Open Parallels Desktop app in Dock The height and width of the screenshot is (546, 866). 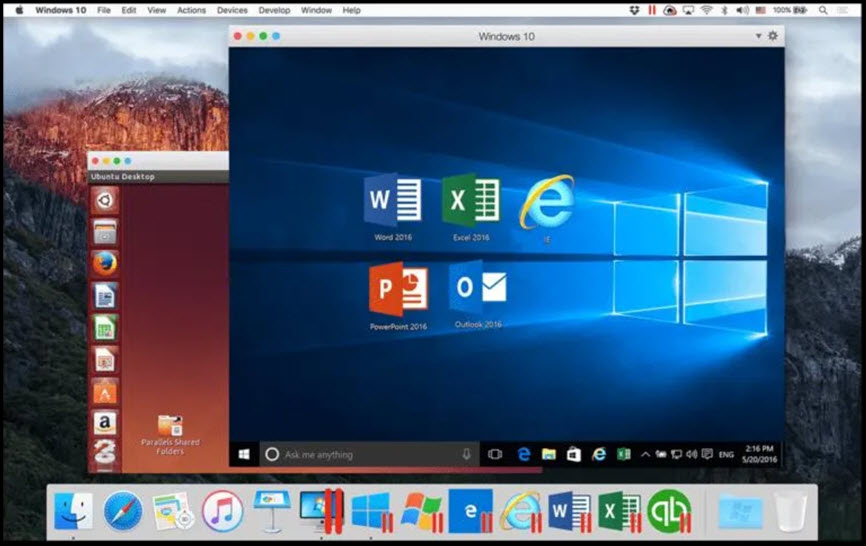pyautogui.click(x=322, y=511)
